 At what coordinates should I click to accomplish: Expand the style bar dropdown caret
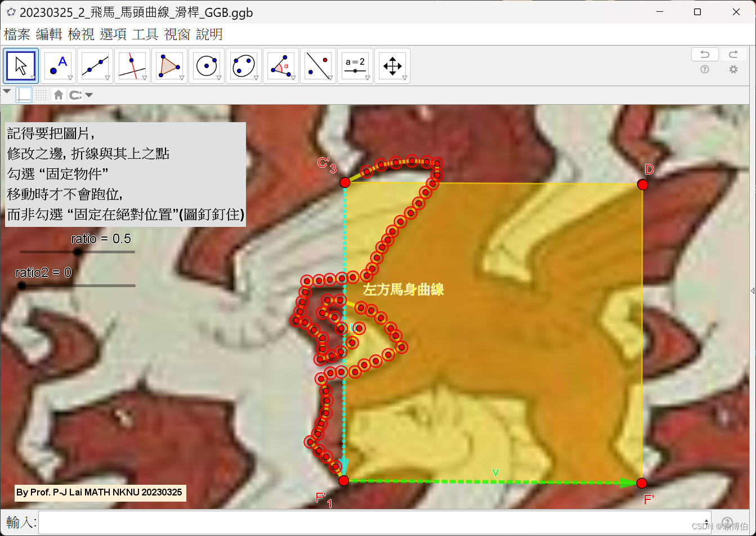pos(7,91)
